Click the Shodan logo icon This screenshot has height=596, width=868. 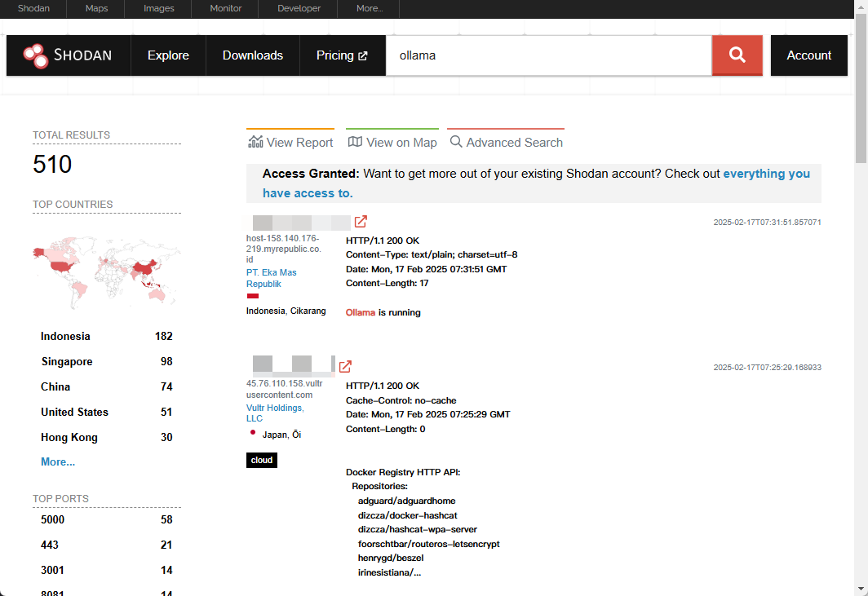pos(35,55)
